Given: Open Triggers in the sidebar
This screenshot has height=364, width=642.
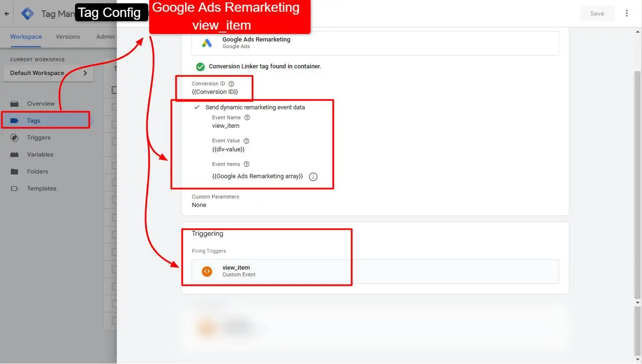Looking at the screenshot, I should pos(39,138).
